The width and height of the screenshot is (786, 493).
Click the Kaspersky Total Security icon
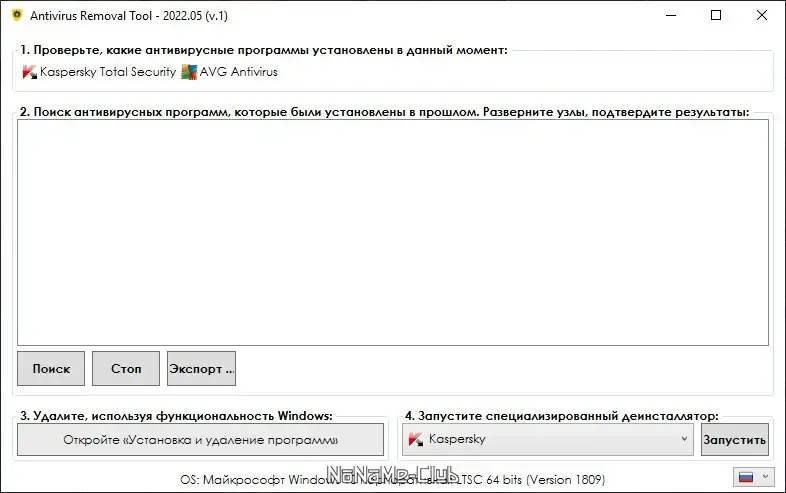[x=30, y=72]
